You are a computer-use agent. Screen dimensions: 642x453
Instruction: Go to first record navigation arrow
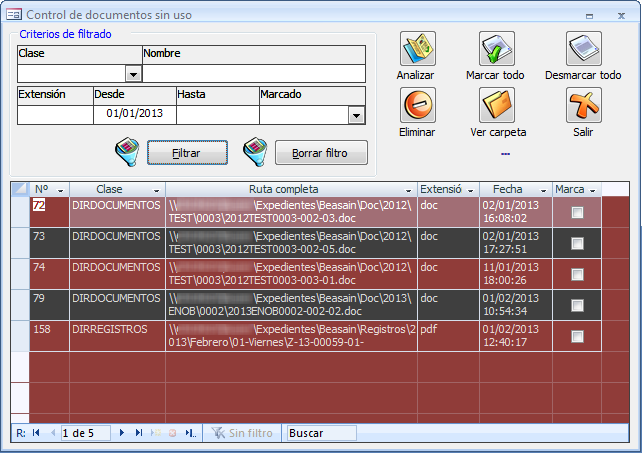coord(36,433)
